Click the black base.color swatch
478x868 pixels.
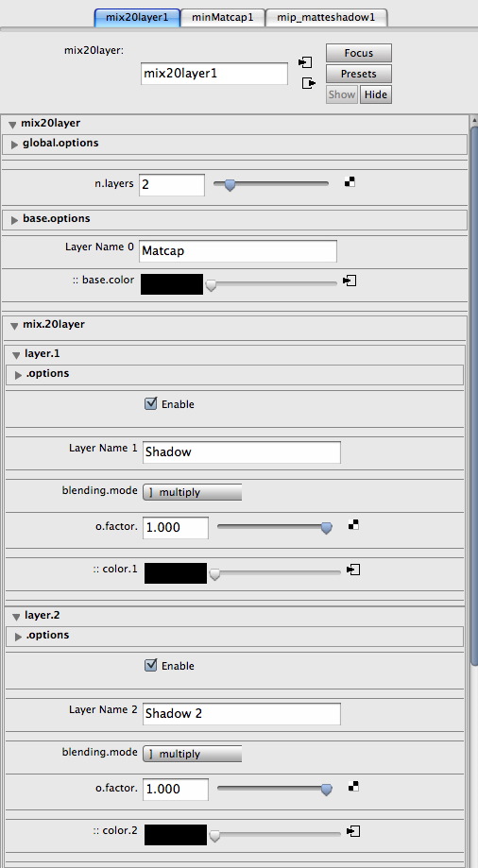point(172,284)
